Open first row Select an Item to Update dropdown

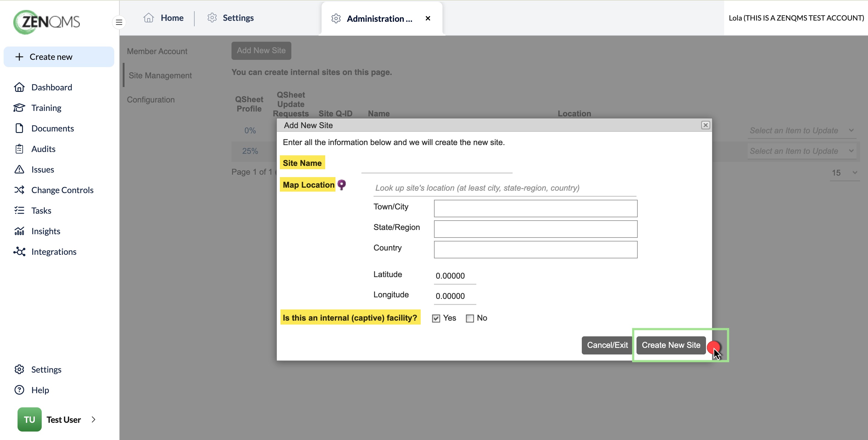click(x=802, y=131)
